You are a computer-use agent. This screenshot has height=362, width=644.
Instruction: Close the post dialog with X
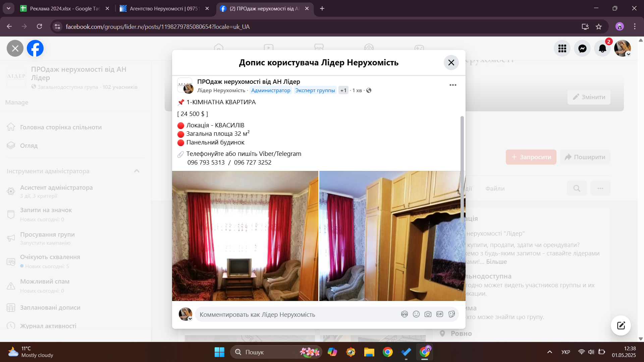[451, 63]
